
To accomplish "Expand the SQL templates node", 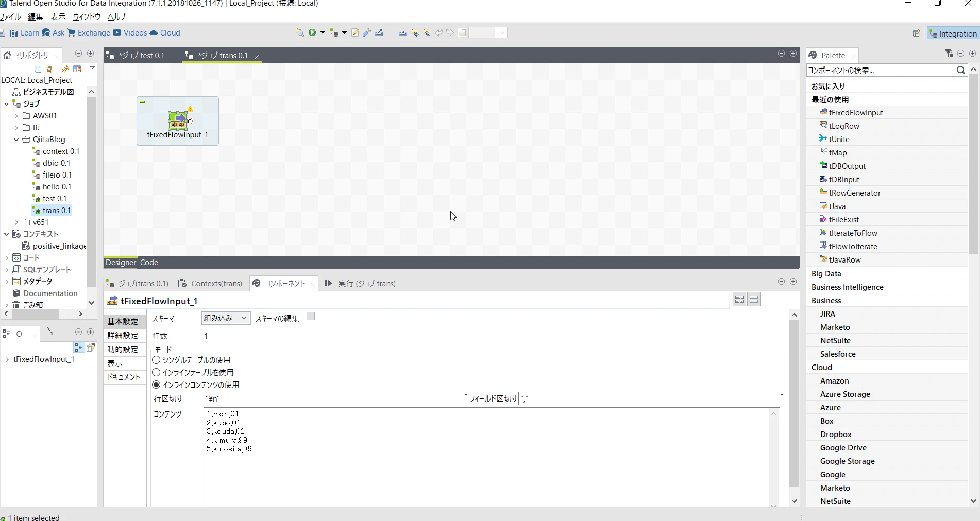I will (x=6, y=270).
